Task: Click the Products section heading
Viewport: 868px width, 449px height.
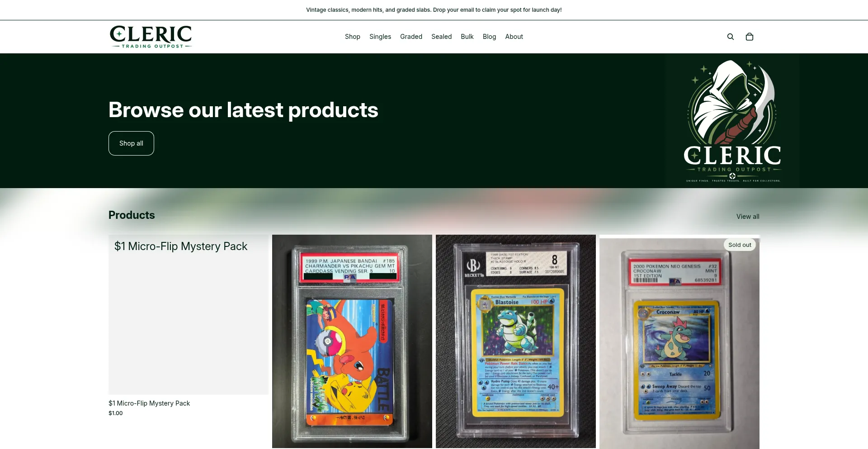Action: point(132,215)
